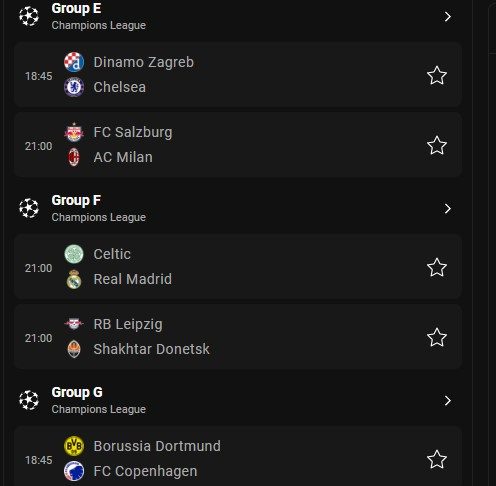Open Group F using its chevron arrow
The width and height of the screenshot is (496, 486).
448,209
